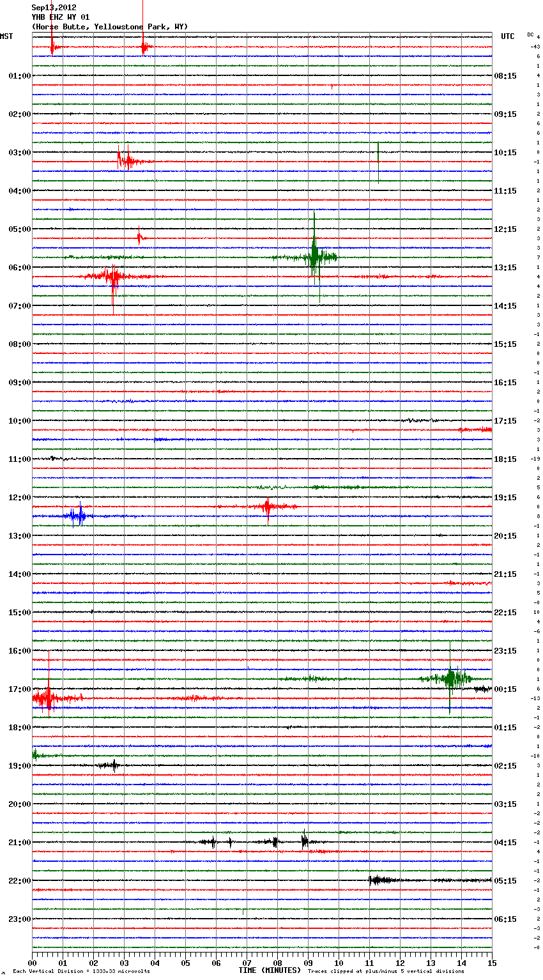
Task: Click the '12:15' UTC time label
Action: 505,229
